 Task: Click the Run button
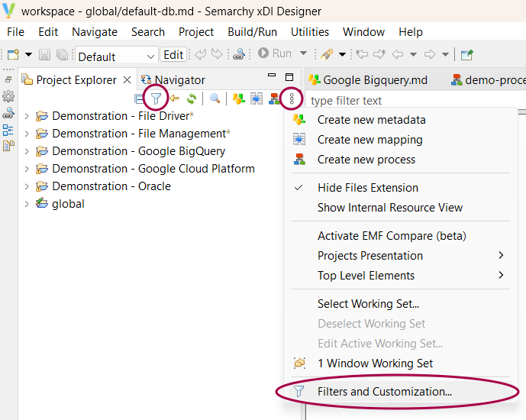[x=275, y=53]
